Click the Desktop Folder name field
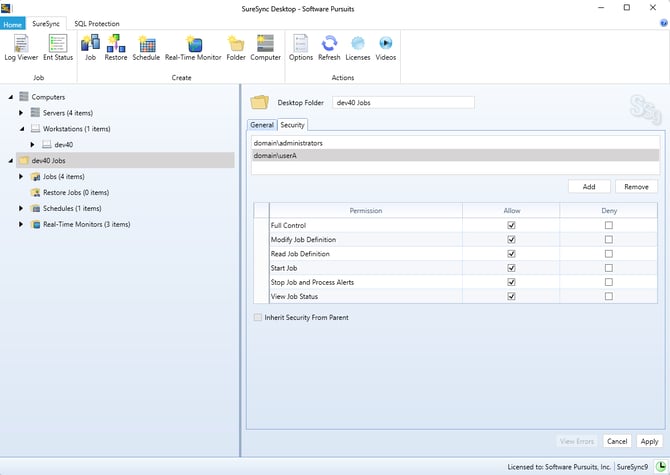The width and height of the screenshot is (670, 475). 403,103
